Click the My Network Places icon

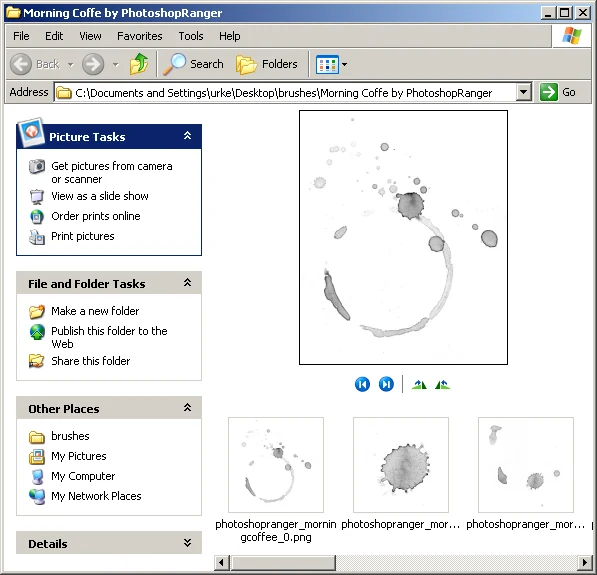point(37,497)
